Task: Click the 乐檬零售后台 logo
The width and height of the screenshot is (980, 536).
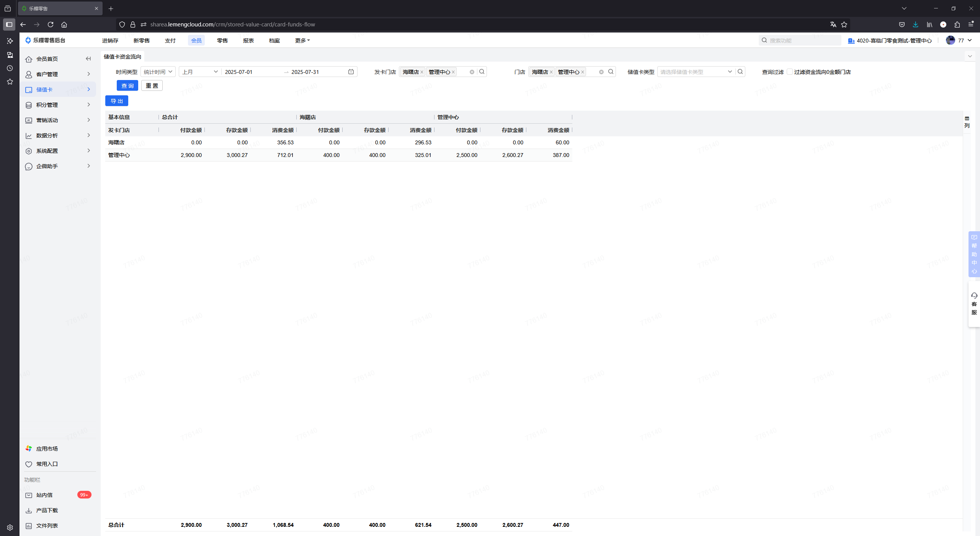Action: tap(45, 40)
